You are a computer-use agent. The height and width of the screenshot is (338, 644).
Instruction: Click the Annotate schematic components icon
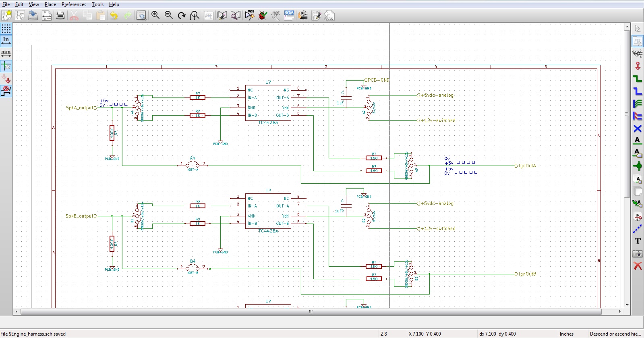pos(249,15)
